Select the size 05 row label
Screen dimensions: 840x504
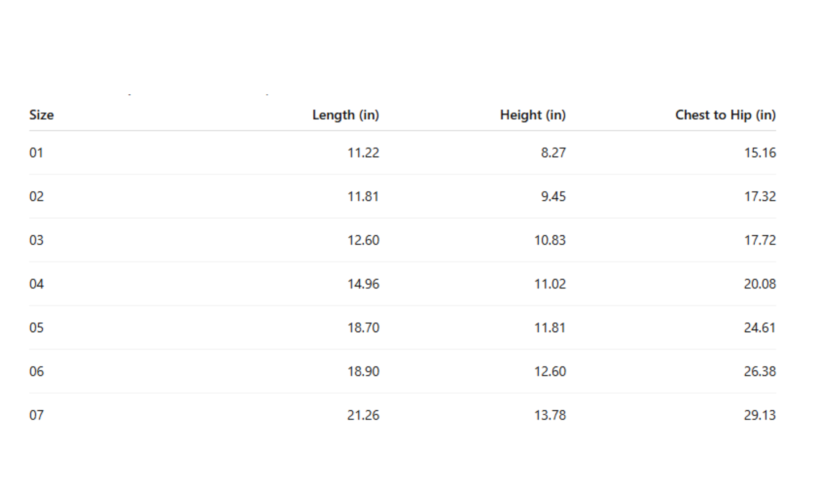(x=37, y=328)
